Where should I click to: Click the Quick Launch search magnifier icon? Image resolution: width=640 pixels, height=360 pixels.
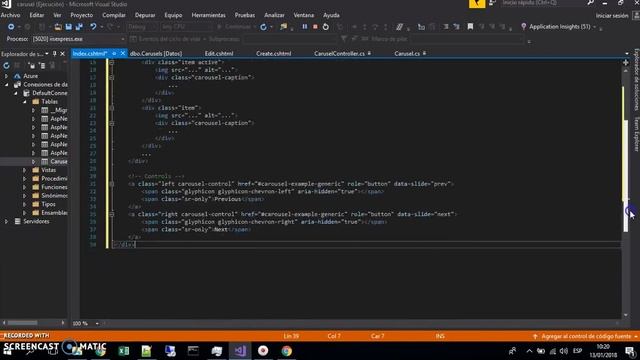pyautogui.click(x=590, y=3)
